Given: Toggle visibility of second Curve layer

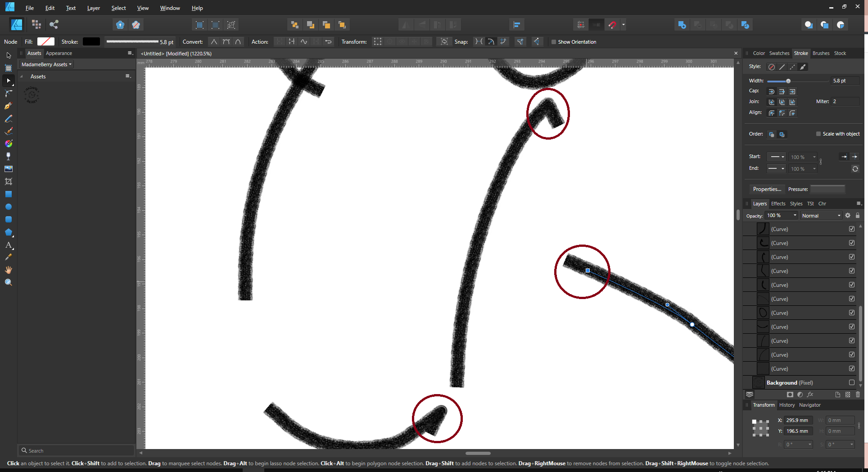Looking at the screenshot, I should tap(852, 243).
